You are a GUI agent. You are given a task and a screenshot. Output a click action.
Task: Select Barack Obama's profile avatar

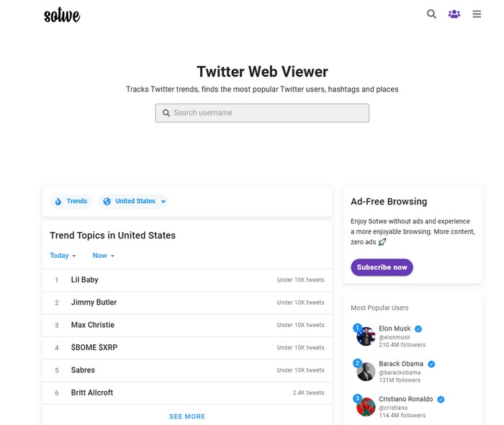[x=366, y=372]
